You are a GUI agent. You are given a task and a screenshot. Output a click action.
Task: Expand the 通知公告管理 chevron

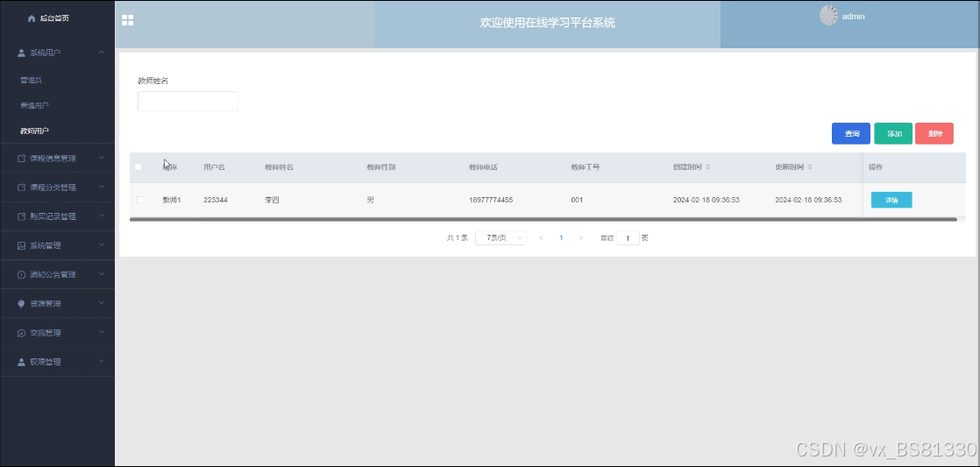(x=102, y=274)
